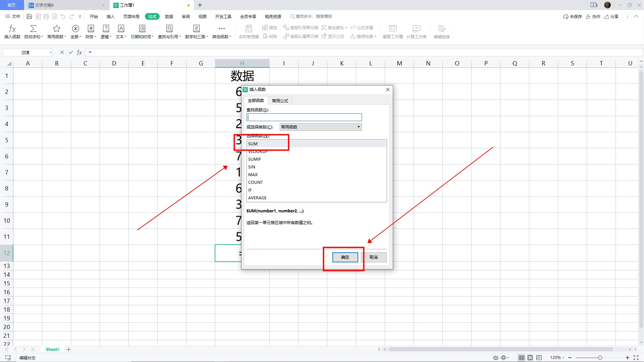The image size is (644, 362).
Task: Open the 查找与引用 functions icon
Action: [169, 29]
